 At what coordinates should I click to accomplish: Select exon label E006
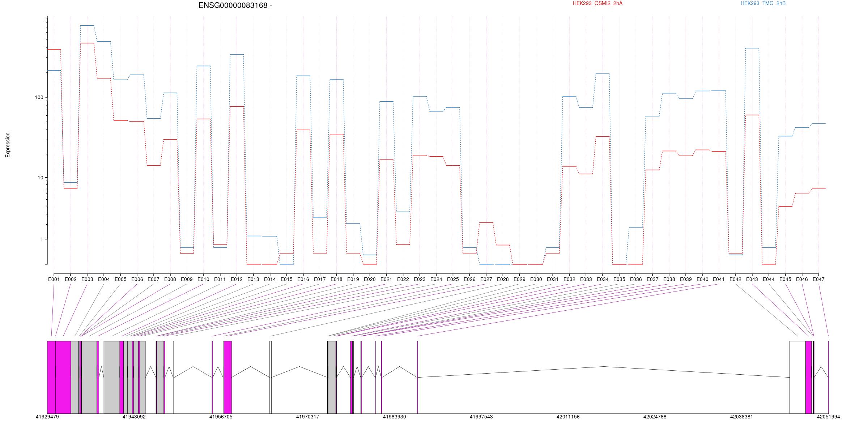137,279
